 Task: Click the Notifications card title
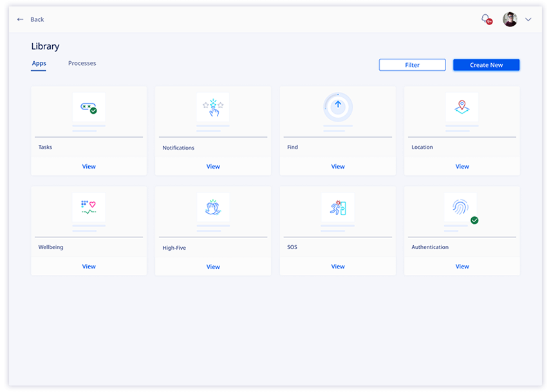point(178,148)
